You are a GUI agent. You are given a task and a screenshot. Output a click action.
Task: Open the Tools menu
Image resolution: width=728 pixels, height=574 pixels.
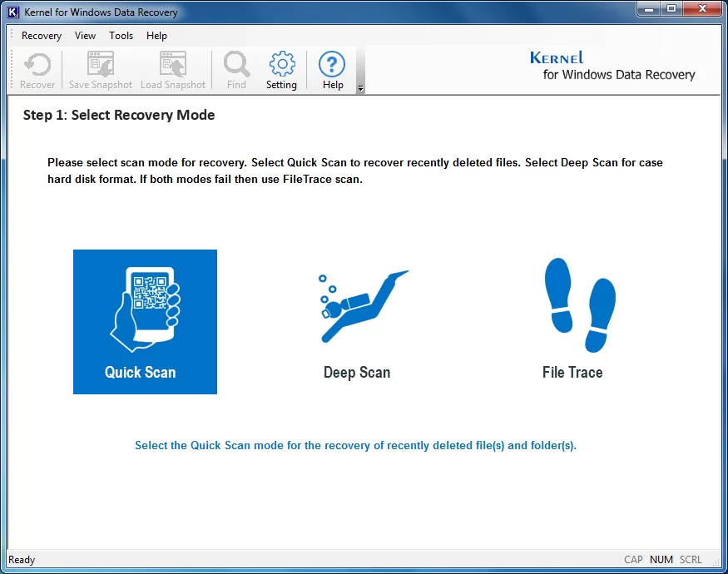coord(121,36)
